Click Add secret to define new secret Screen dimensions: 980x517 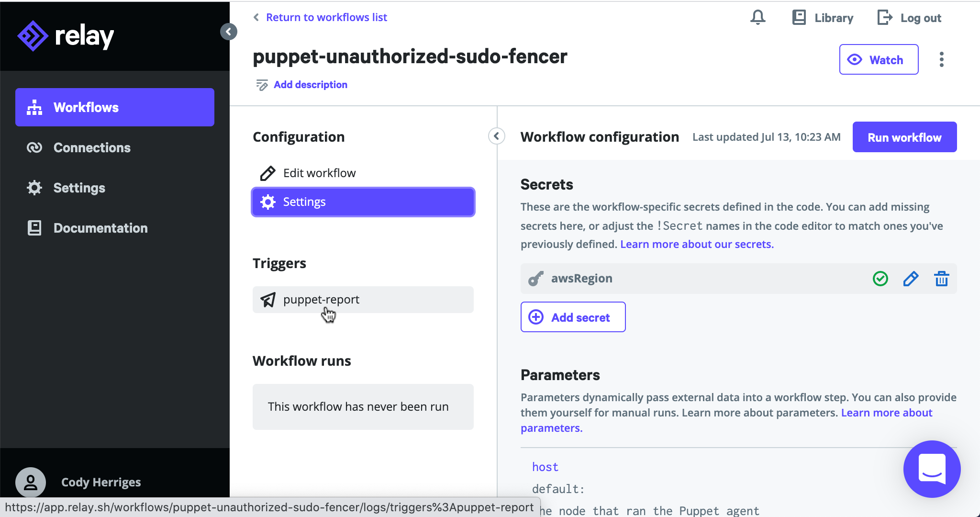[573, 317]
